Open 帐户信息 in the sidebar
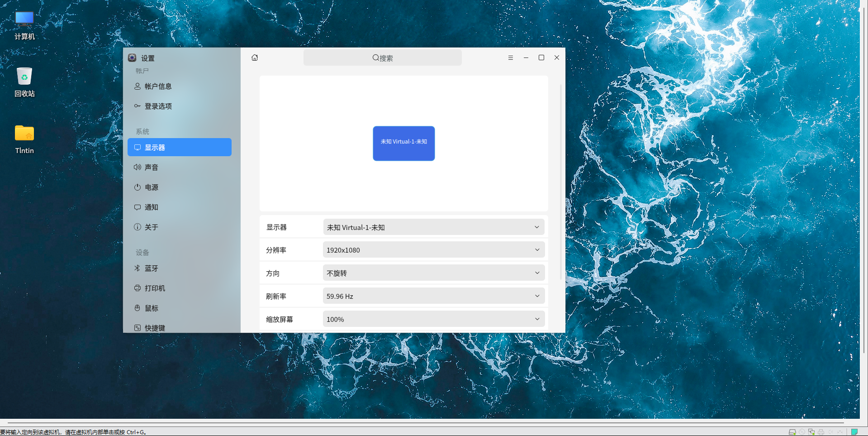 180,86
